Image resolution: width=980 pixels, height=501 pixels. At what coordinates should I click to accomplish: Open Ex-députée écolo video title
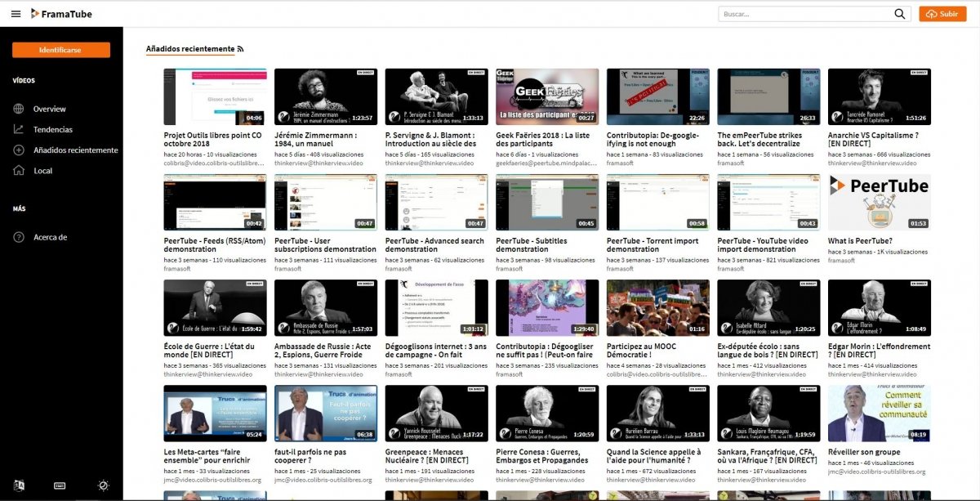click(768, 351)
